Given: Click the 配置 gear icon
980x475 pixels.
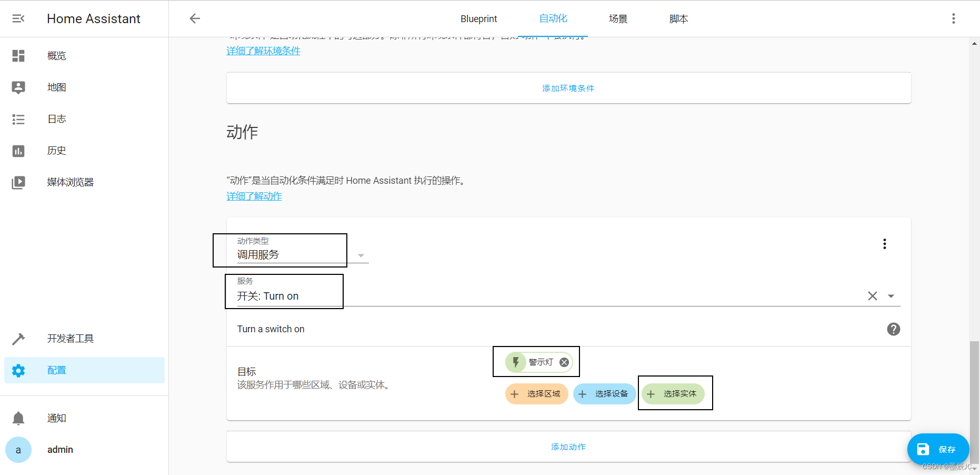Looking at the screenshot, I should click(18, 370).
